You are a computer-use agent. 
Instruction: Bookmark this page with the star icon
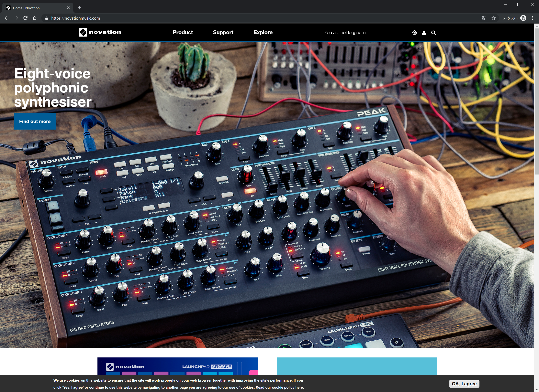tap(494, 18)
